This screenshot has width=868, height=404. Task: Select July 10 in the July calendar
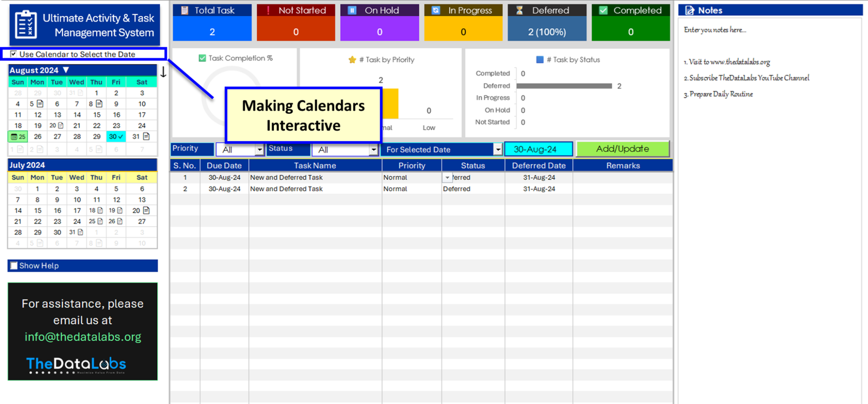77,200
